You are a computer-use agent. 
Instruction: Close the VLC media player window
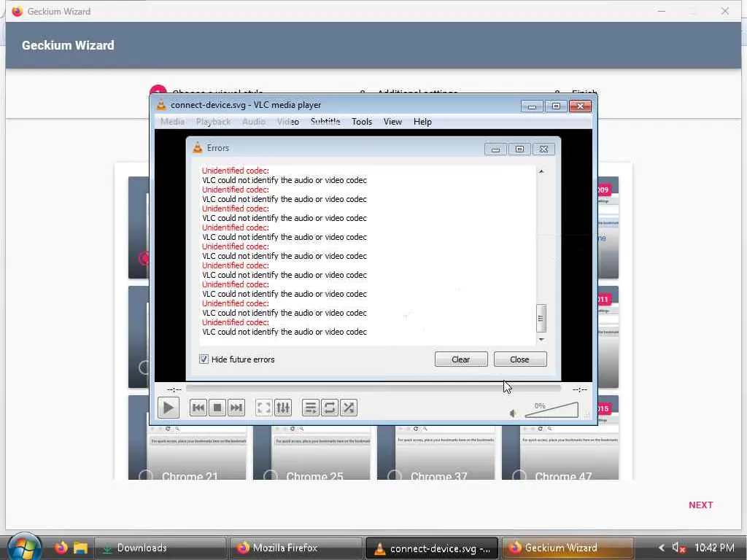click(x=580, y=106)
